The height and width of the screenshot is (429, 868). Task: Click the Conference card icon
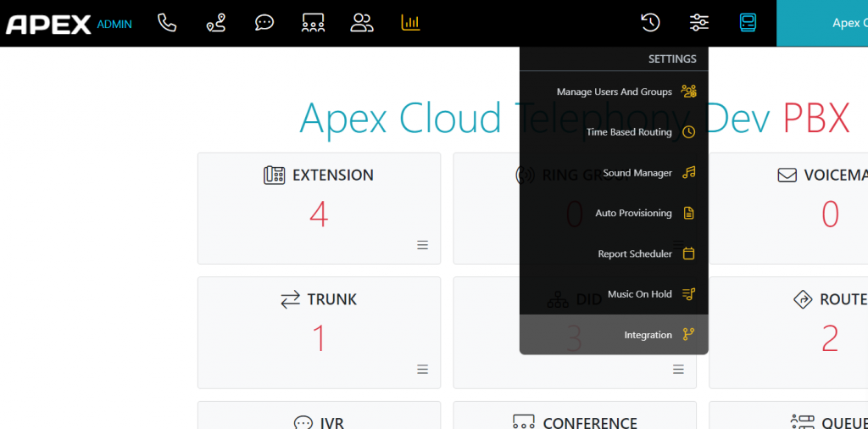click(524, 423)
